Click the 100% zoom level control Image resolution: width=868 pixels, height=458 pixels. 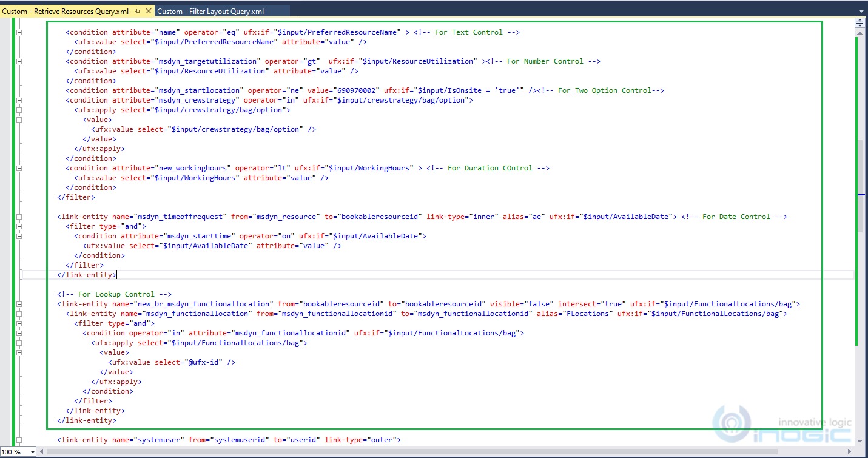point(13,452)
